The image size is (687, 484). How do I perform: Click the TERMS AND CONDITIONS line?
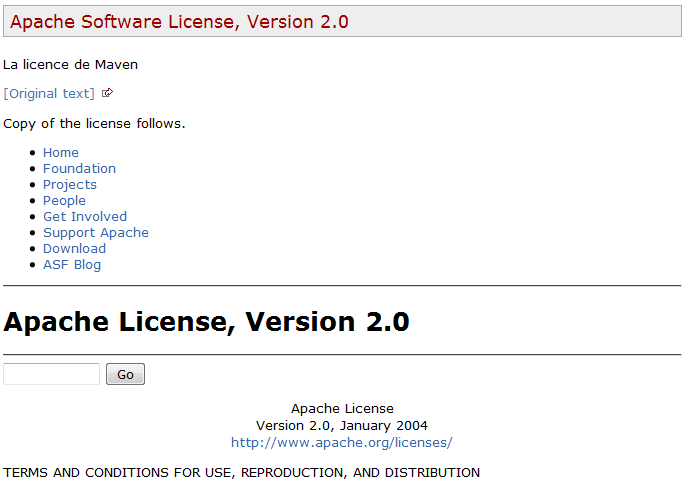click(x=241, y=472)
